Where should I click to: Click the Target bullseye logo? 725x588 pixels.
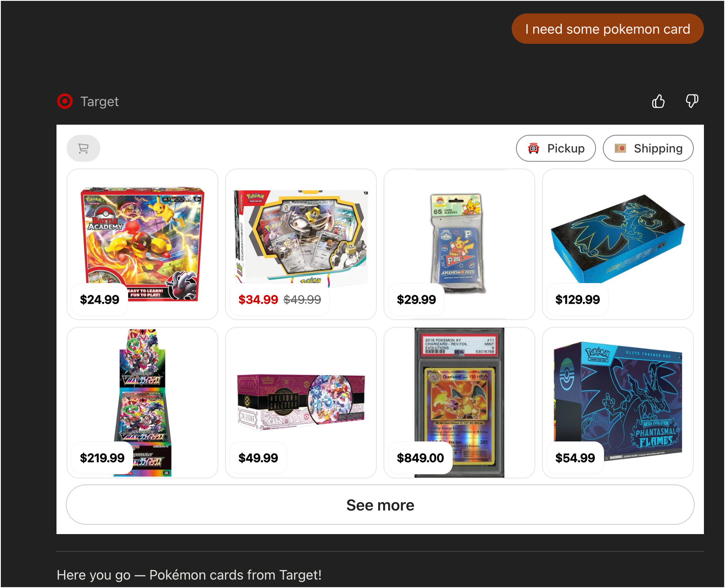point(65,101)
